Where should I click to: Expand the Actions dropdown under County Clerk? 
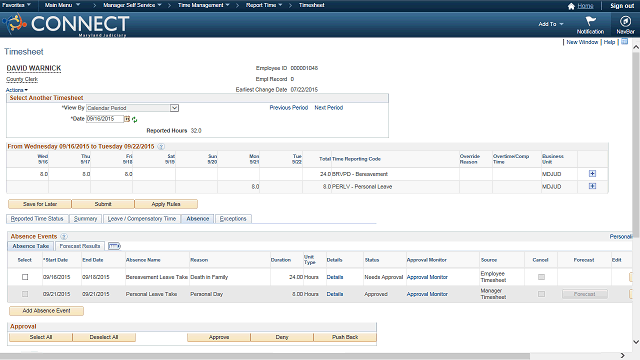coord(17,90)
